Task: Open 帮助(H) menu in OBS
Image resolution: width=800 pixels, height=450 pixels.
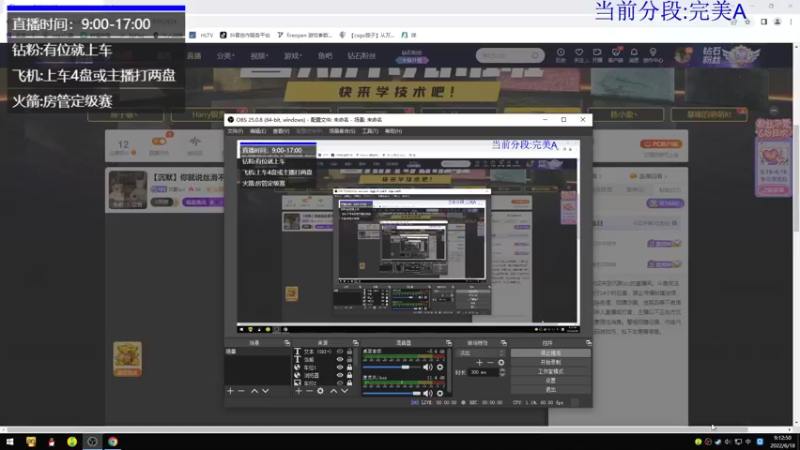Action: tap(393, 131)
